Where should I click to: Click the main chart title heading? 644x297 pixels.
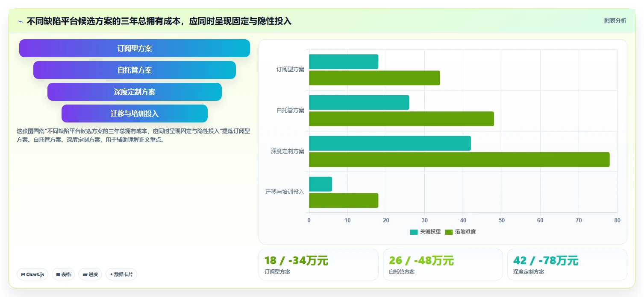(x=159, y=21)
